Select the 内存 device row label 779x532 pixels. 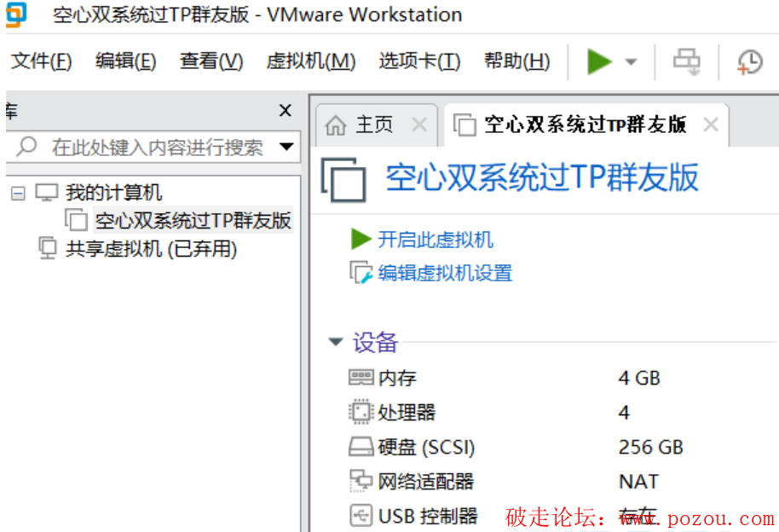[397, 379]
